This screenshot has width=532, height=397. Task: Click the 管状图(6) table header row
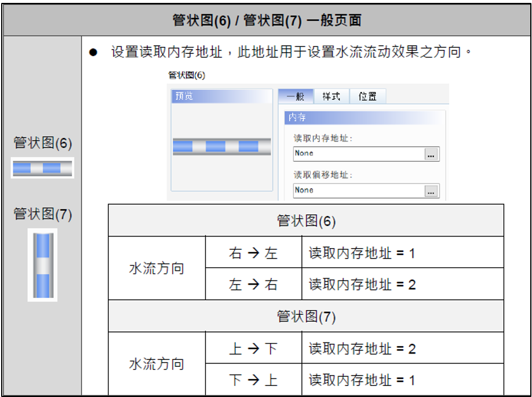pos(305,221)
